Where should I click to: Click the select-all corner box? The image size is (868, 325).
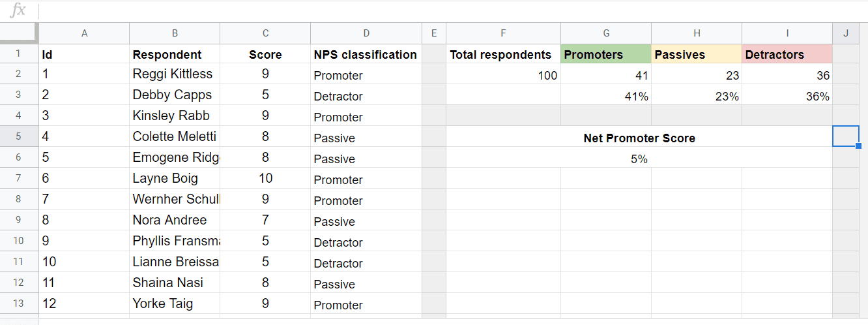pyautogui.click(x=19, y=33)
